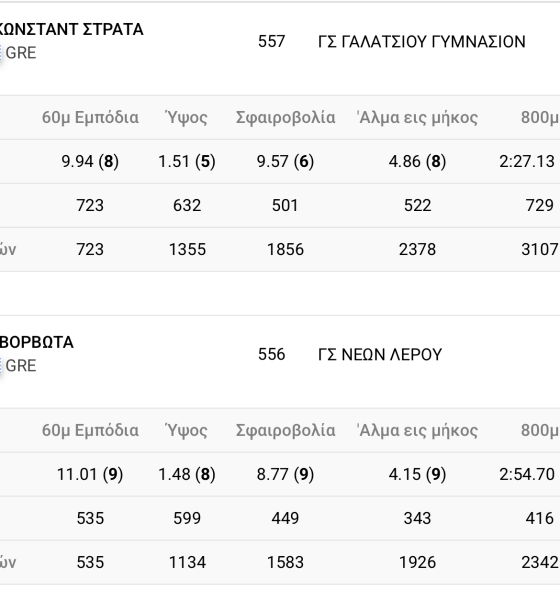Click the 2:27.13 800m time
The image size is (560, 600).
pos(527,161)
